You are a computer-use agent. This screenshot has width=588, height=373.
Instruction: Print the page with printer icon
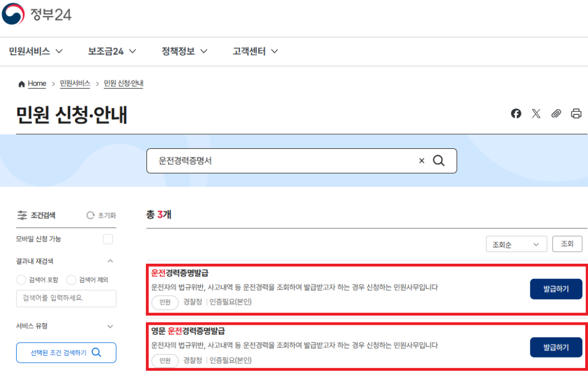point(576,113)
